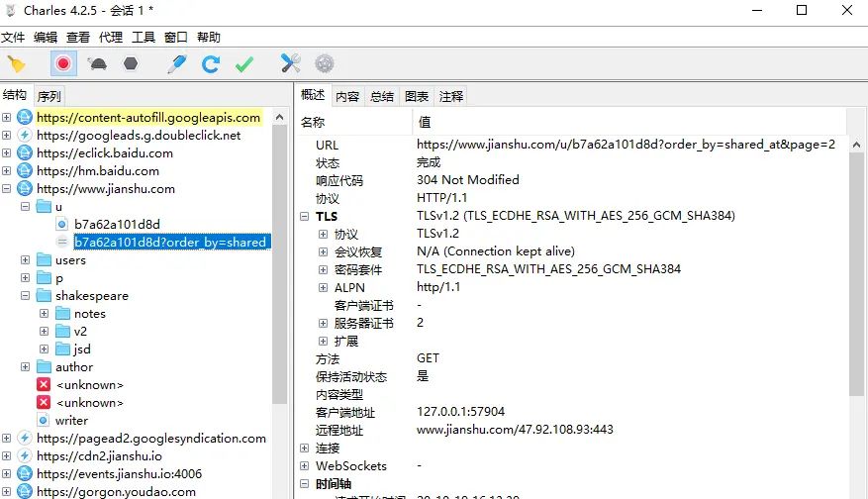
Task: Switch to the 概述 tab
Action: 313,95
